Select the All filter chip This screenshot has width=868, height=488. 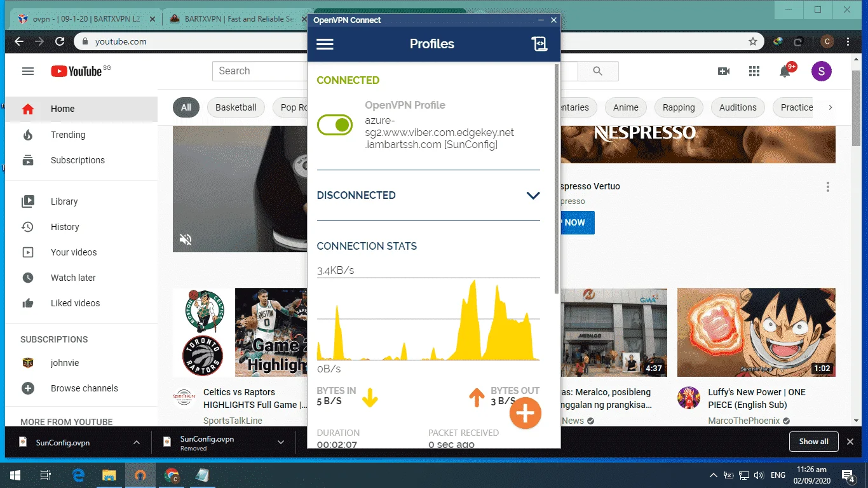click(x=186, y=107)
